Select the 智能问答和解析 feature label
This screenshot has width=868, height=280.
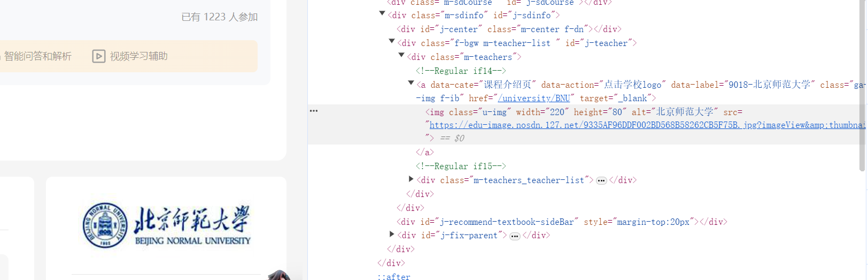[37, 56]
